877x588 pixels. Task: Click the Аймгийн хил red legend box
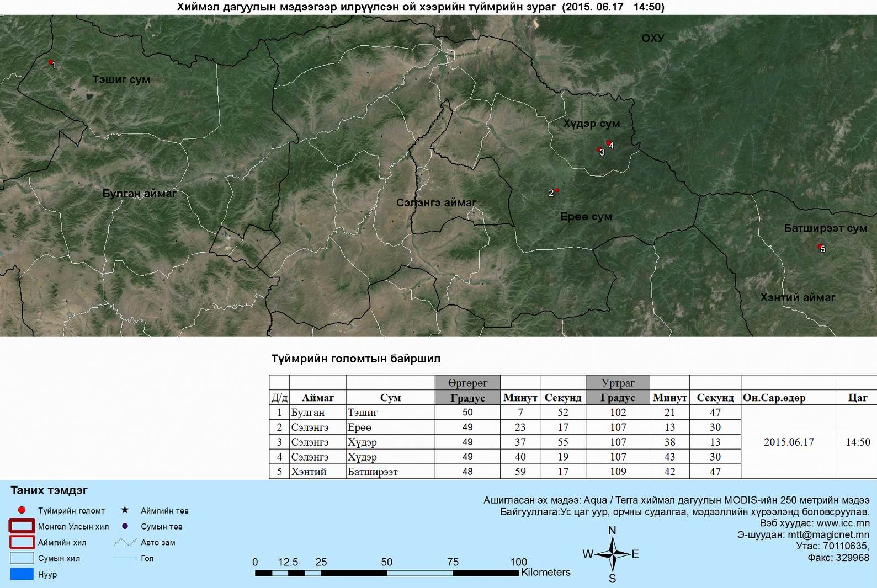tap(22, 542)
